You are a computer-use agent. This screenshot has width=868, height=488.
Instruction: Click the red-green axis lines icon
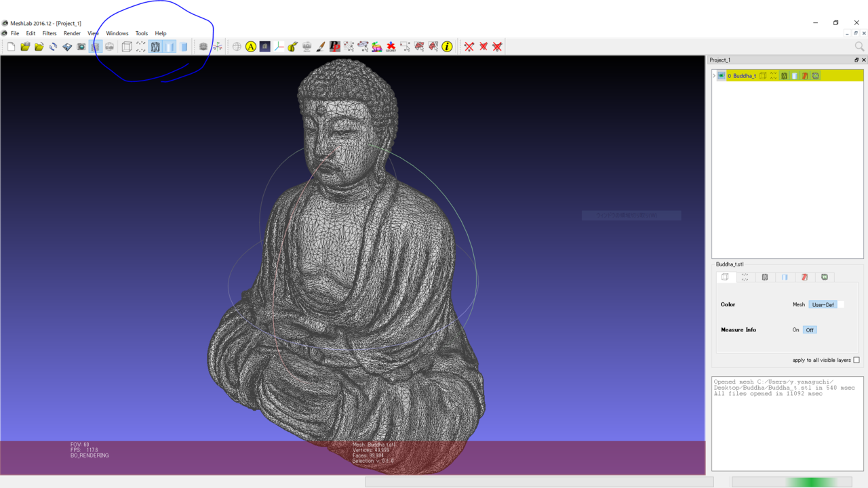coord(279,47)
